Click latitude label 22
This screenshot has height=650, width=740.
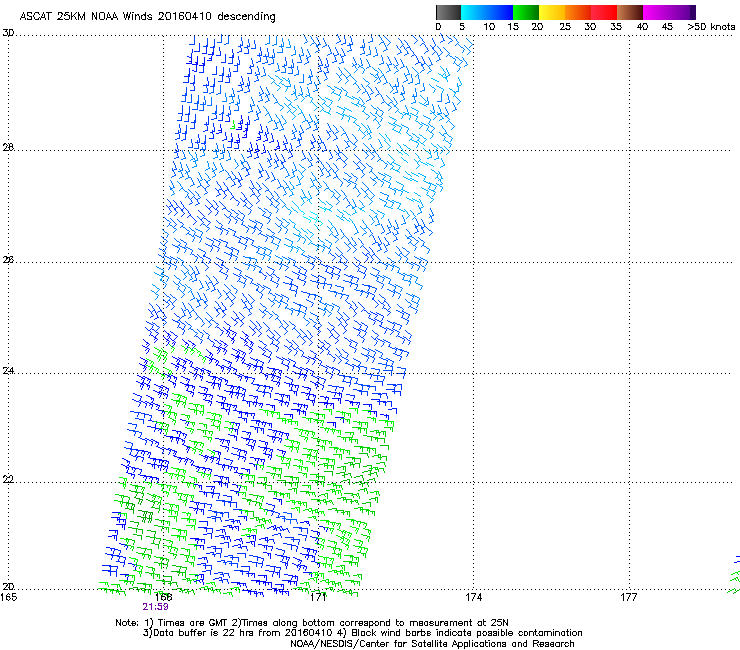coord(8,480)
